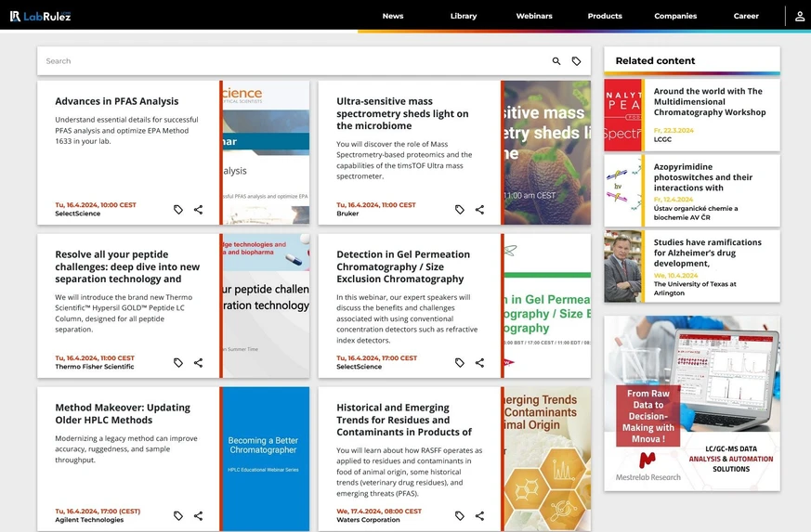The height and width of the screenshot is (532, 811).
Task: Click Emerging Trends Contaminants thumbnail image
Action: (x=547, y=459)
